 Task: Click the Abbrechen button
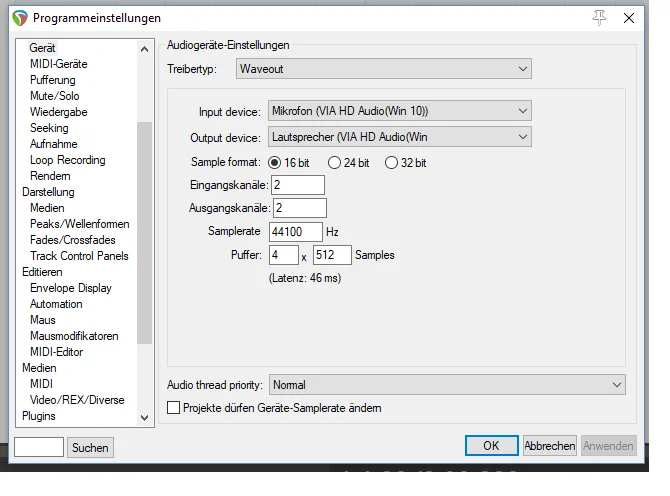coord(550,446)
